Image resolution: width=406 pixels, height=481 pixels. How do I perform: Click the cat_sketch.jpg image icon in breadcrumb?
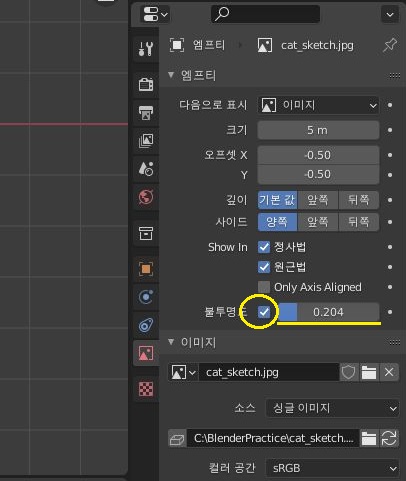tap(265, 45)
